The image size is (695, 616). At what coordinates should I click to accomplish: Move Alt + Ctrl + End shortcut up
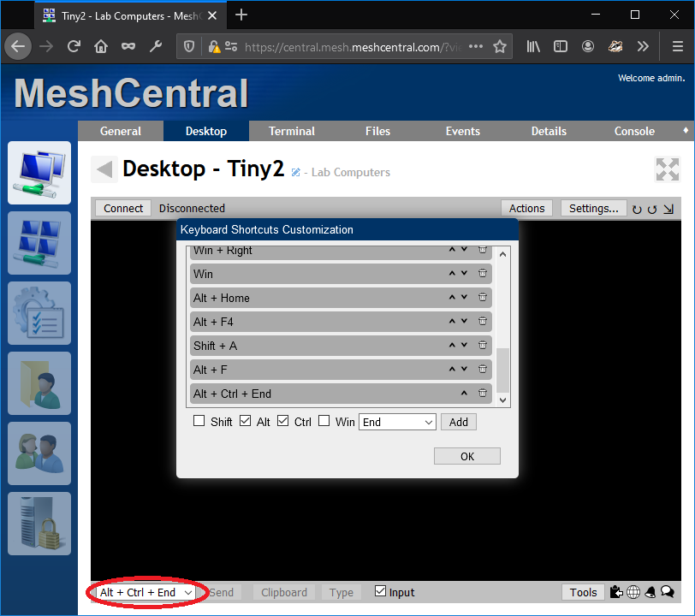[464, 393]
